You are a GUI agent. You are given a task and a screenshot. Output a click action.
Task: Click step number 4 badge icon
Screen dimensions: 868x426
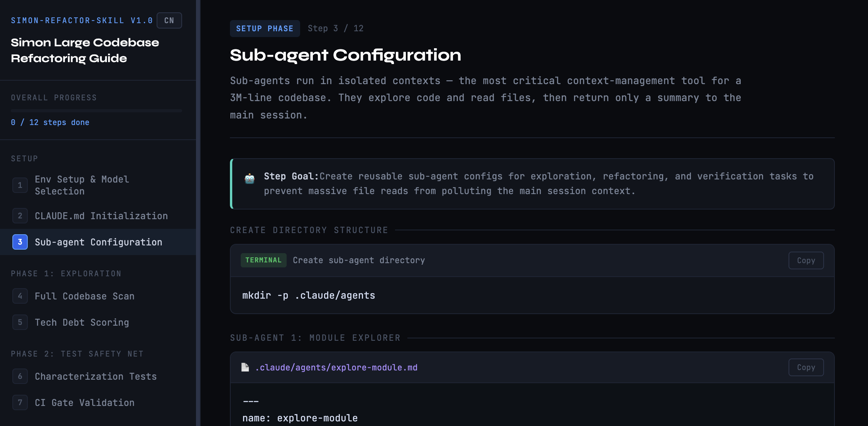[x=20, y=296]
